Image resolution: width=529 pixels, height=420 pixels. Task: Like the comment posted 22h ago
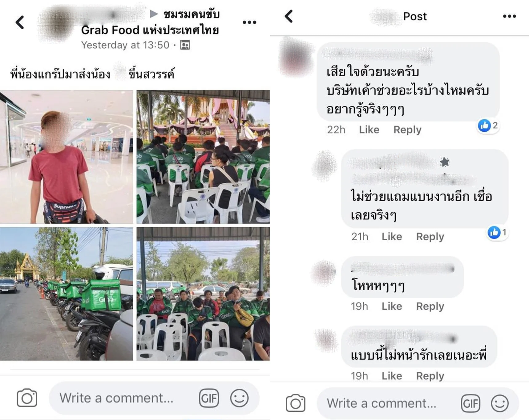click(369, 130)
